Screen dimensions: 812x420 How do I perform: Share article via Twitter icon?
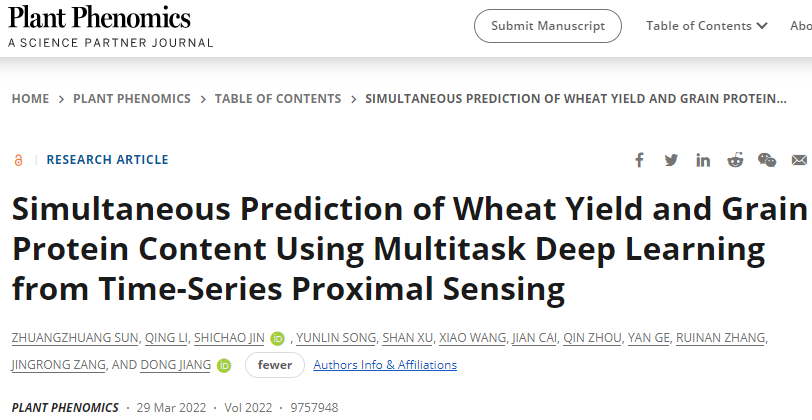(671, 160)
